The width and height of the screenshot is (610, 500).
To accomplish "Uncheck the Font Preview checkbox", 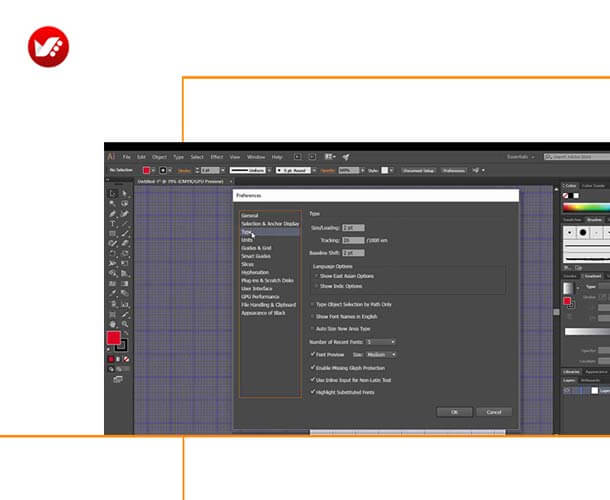I will 312,354.
